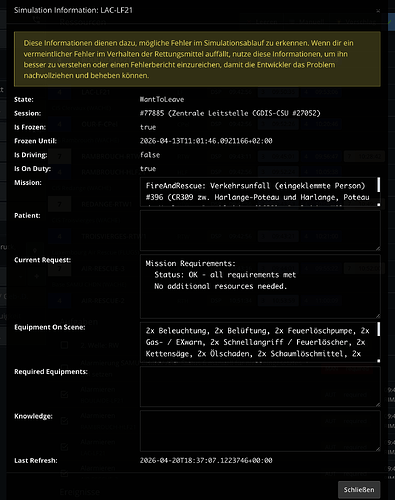Screen dimensions: 395x500
Task: Select the 'false' value beside Is Driving
Action: point(150,155)
